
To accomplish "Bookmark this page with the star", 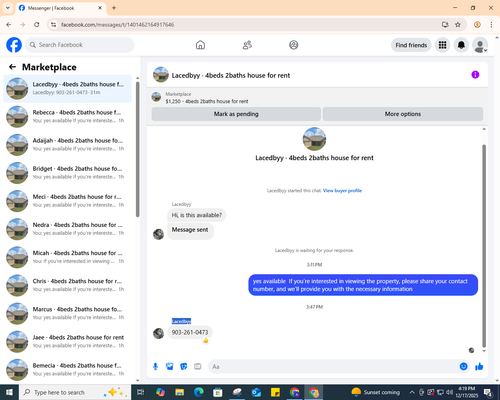I will tap(458, 25).
